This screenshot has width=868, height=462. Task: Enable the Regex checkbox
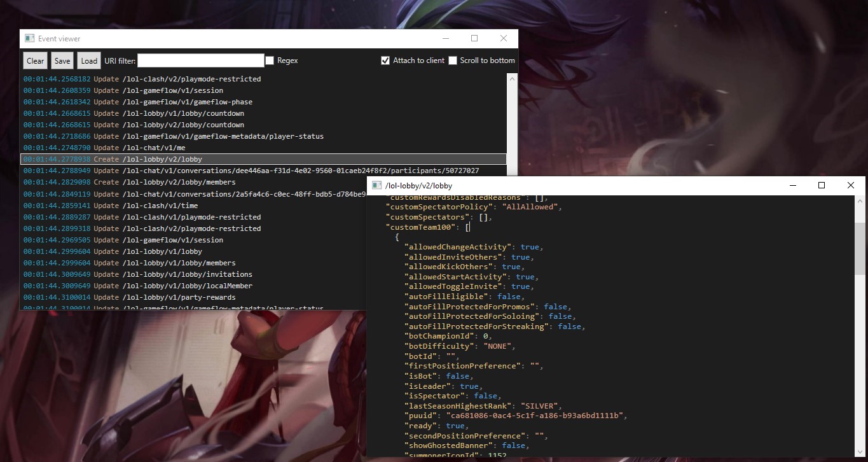(270, 60)
